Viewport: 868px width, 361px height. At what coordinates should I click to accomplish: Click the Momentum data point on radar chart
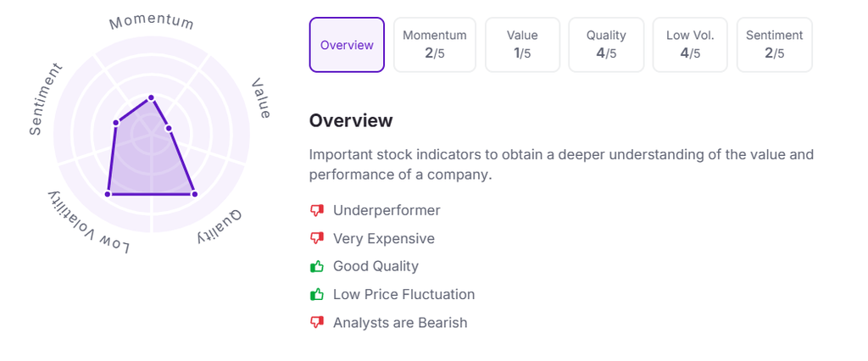[x=152, y=97]
